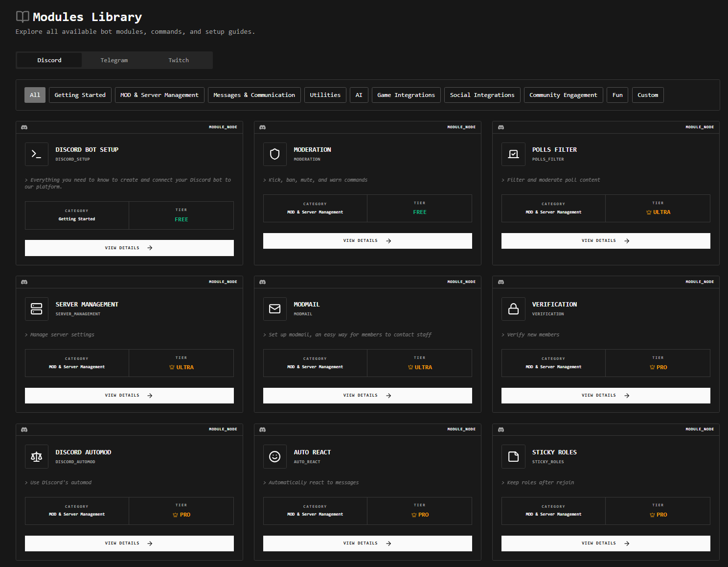Click the Discord logo on the Moderation card header
Screen dimensions: 728x567
pyautogui.click(x=263, y=127)
